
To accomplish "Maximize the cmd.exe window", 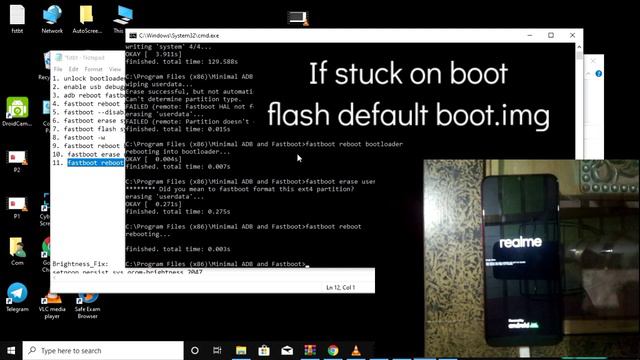I will [551, 36].
